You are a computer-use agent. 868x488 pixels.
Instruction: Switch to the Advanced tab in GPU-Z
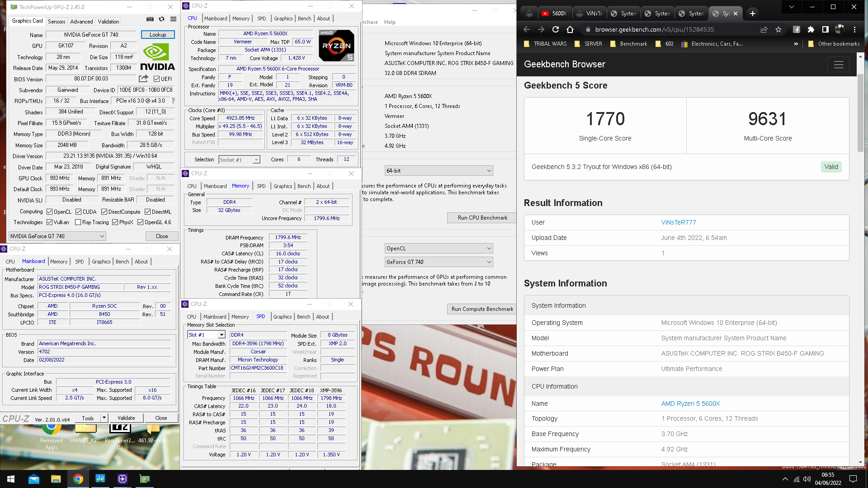click(81, 21)
